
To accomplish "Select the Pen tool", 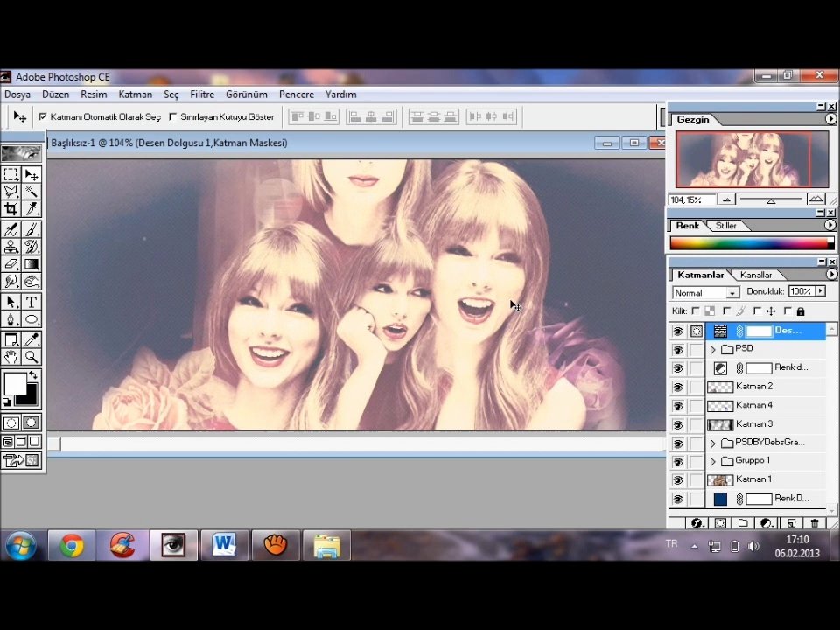I will click(x=10, y=319).
